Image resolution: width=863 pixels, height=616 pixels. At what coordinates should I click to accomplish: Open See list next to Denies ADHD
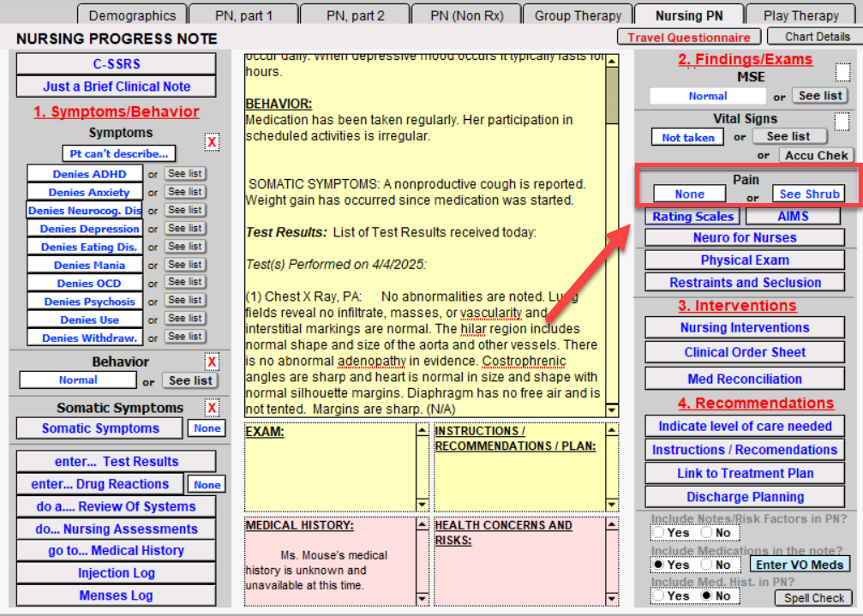[185, 174]
